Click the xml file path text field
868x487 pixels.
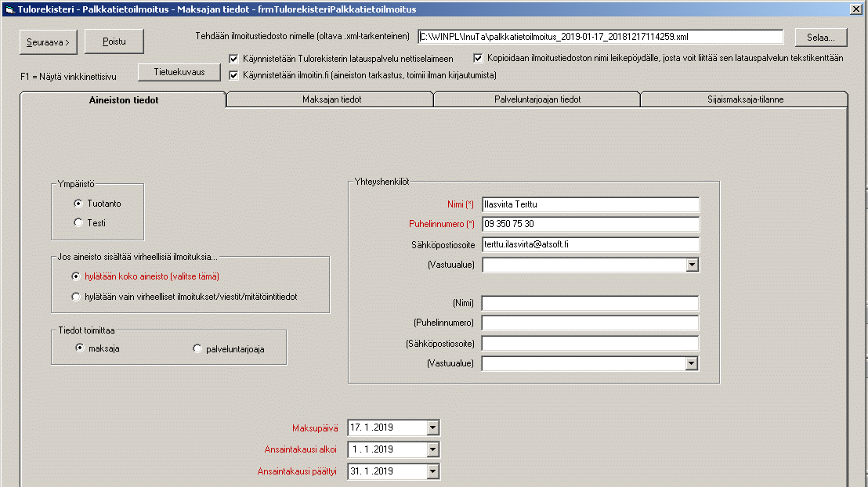pos(600,37)
